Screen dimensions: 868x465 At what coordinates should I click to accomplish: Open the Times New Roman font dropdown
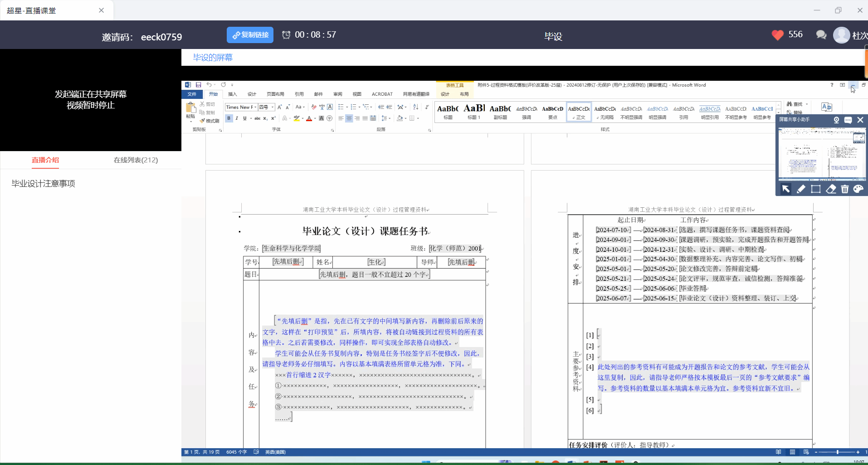(x=255, y=107)
